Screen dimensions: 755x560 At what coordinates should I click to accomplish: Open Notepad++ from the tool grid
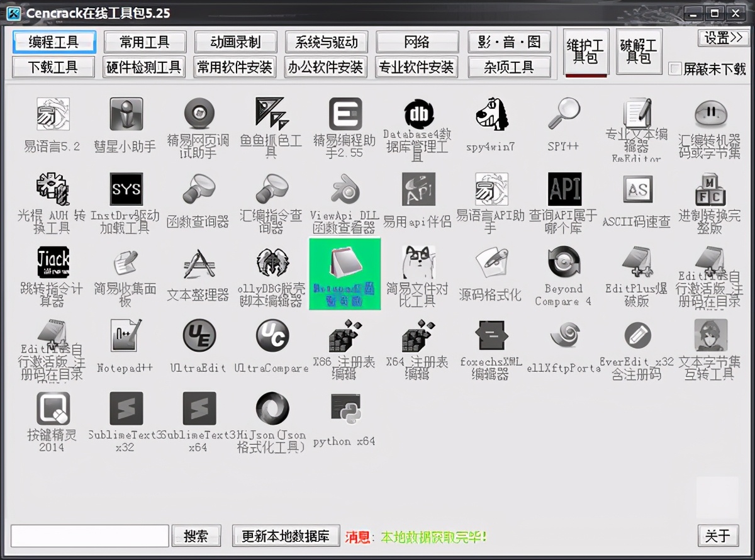coord(126,336)
